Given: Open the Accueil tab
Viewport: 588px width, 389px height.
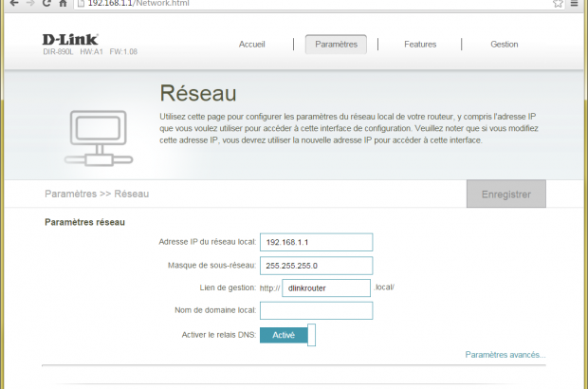Looking at the screenshot, I should coord(251,44).
